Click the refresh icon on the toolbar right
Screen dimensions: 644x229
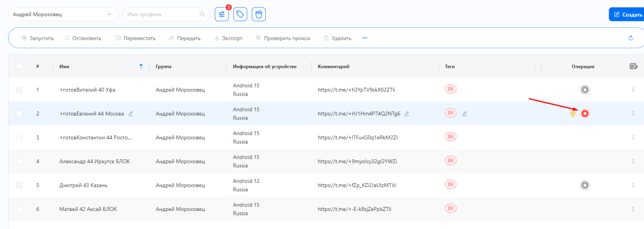(631, 38)
